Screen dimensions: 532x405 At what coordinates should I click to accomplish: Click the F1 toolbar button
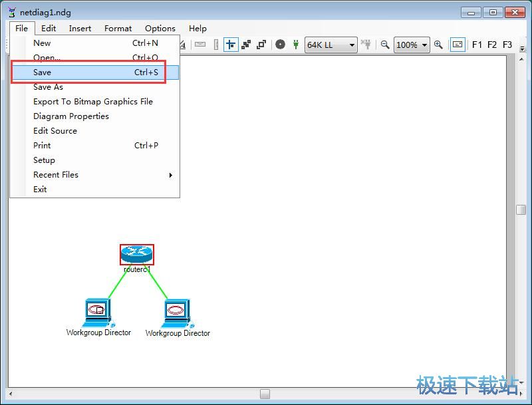click(477, 45)
